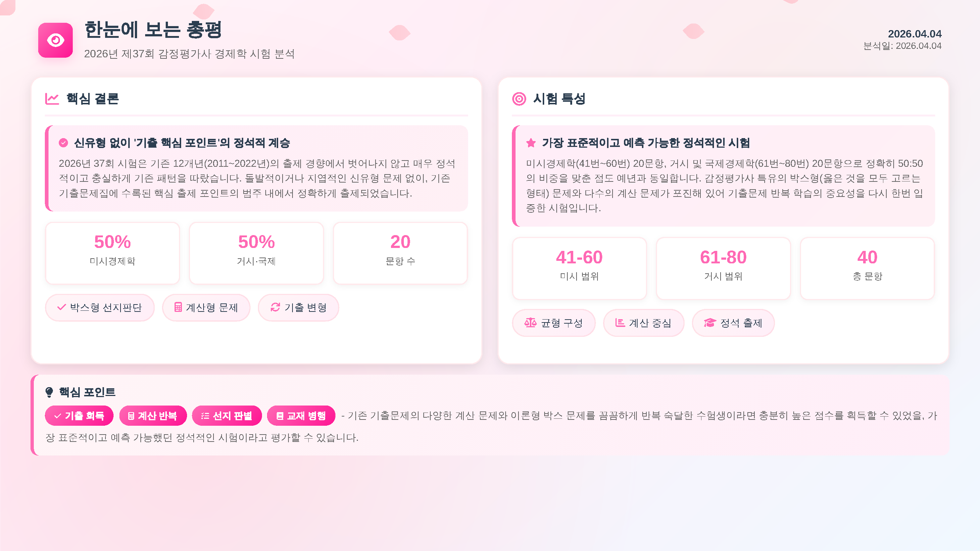Click the 40 총 문항 stat card

coord(867,269)
